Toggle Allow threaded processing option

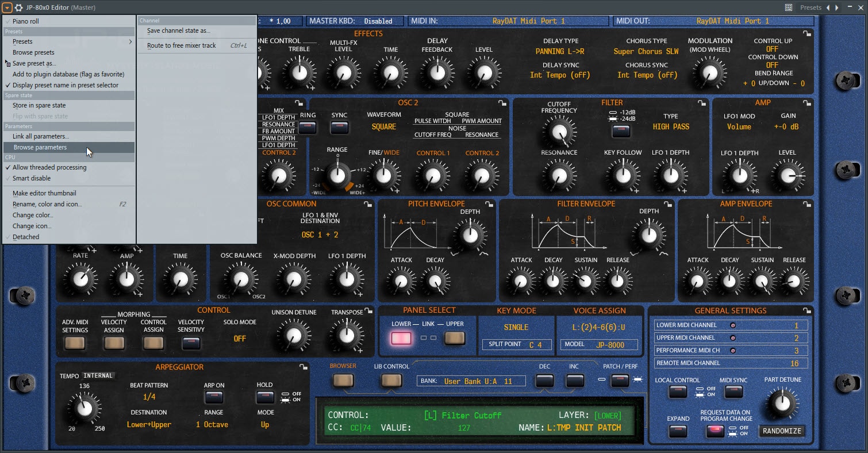pos(49,167)
